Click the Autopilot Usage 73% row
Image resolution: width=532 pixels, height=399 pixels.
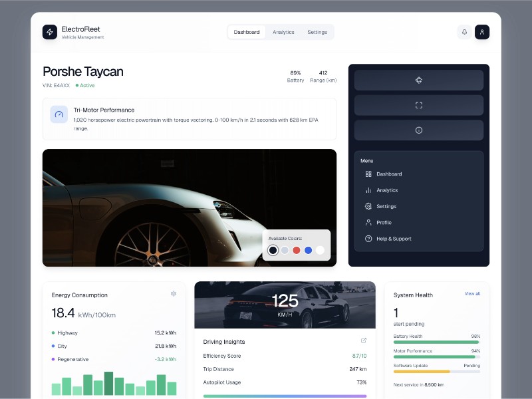[285, 382]
